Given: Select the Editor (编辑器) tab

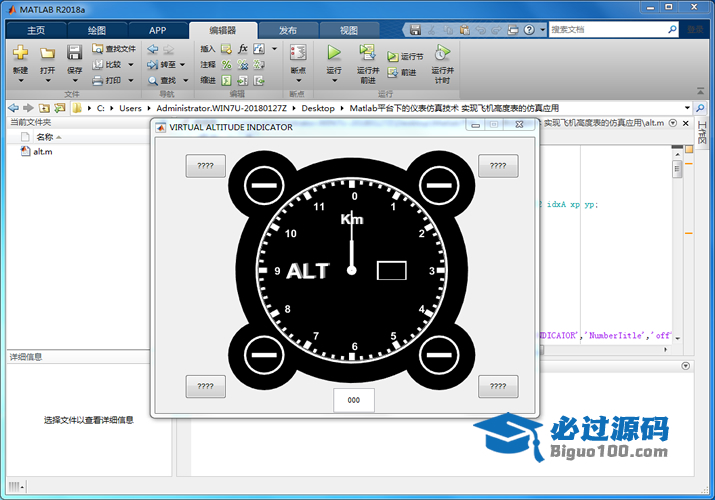Looking at the screenshot, I should click(x=223, y=31).
